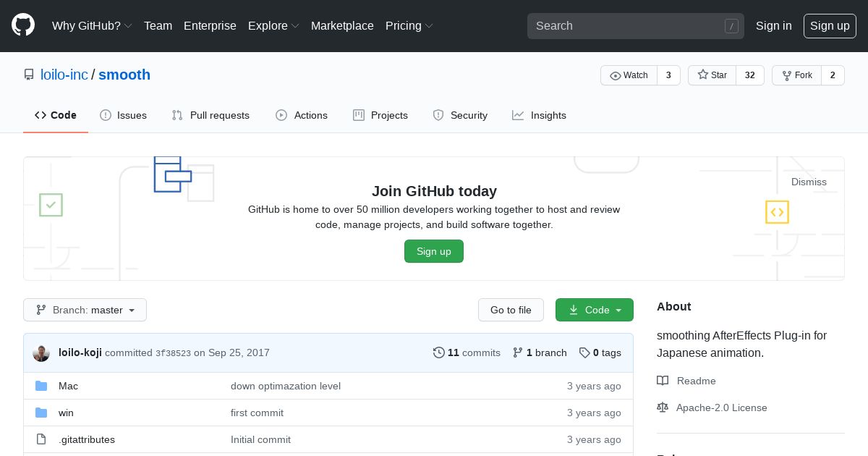Expand the Pricing menu
This screenshot has width=868, height=456.
tap(409, 25)
